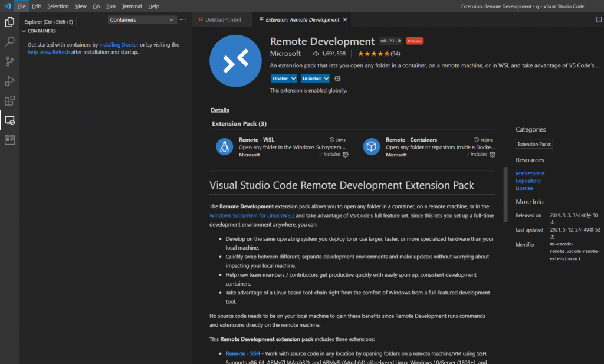
Task: Open the Go menu
Action: coord(96,6)
